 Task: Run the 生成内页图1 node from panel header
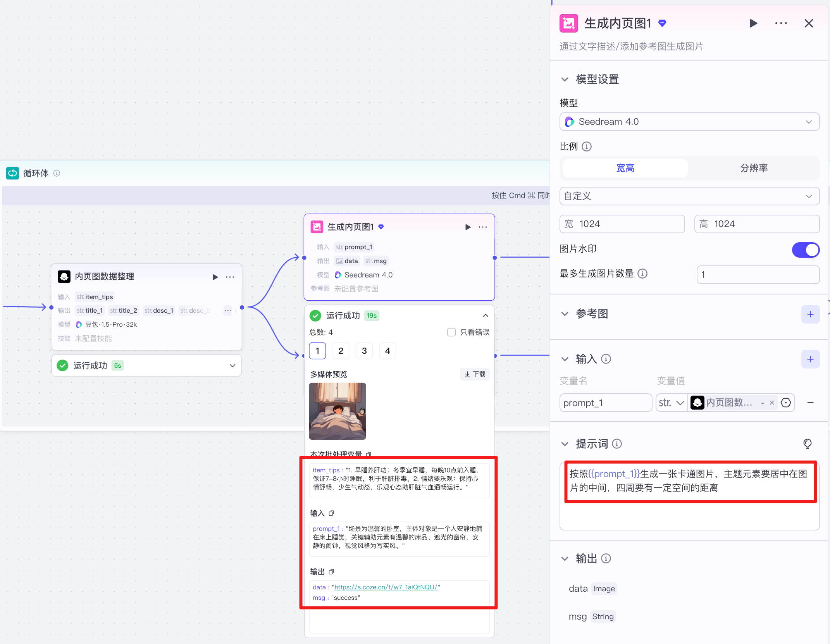753,23
